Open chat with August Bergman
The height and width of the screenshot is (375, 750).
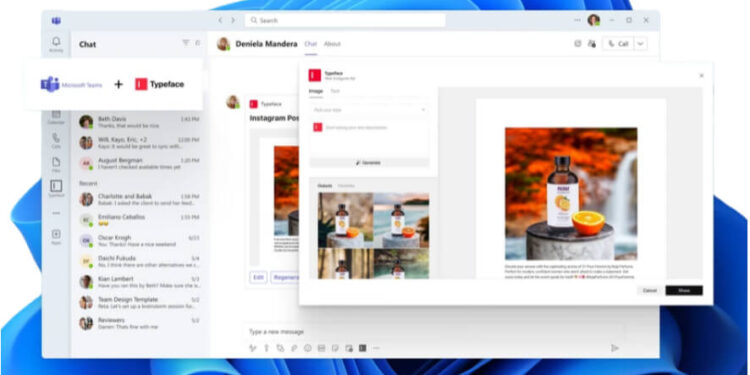139,163
